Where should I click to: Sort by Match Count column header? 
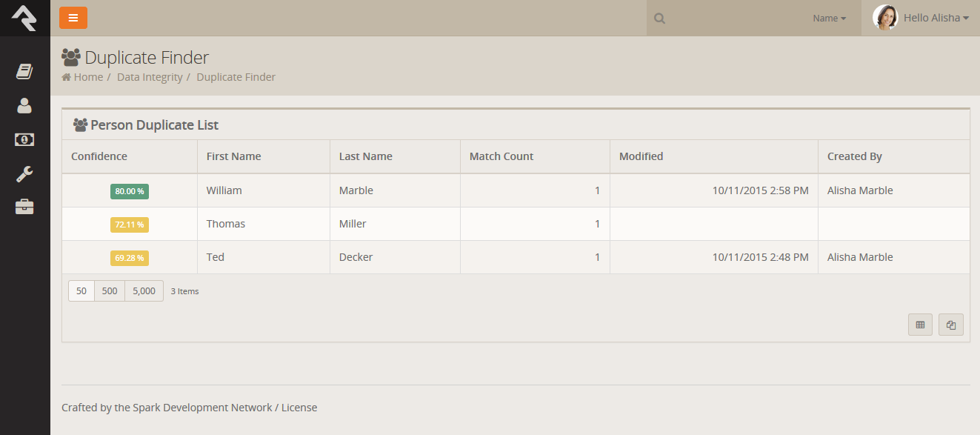point(501,156)
